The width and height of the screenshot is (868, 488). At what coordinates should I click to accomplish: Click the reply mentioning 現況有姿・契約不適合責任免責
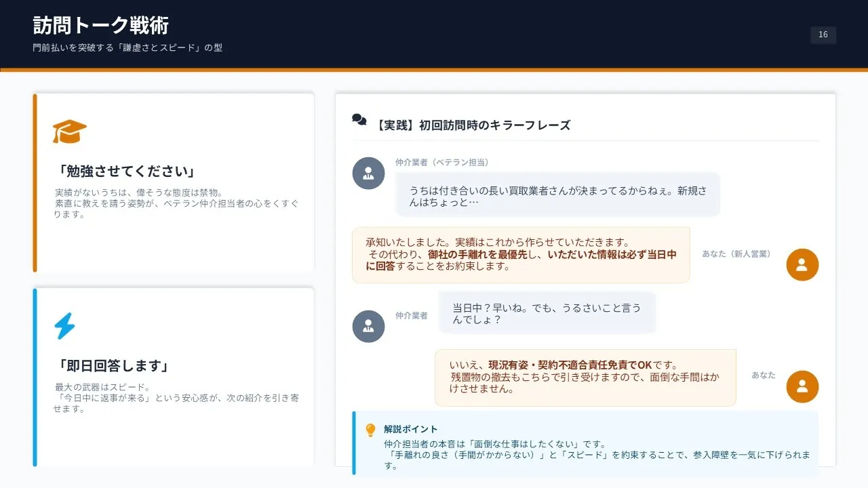pyautogui.click(x=585, y=377)
